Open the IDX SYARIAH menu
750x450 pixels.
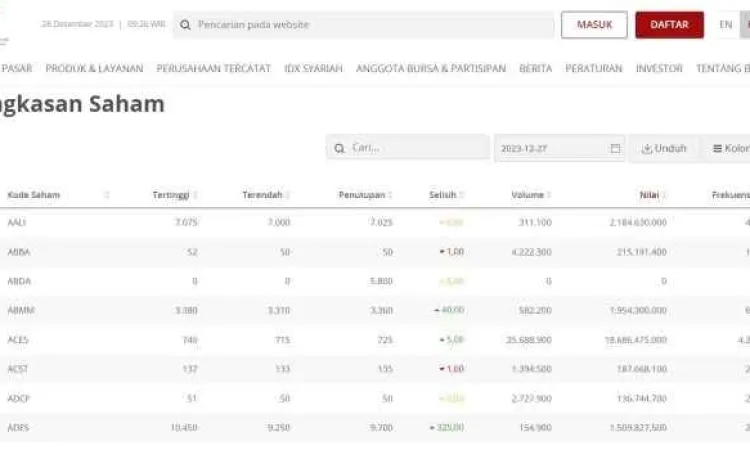(x=313, y=68)
